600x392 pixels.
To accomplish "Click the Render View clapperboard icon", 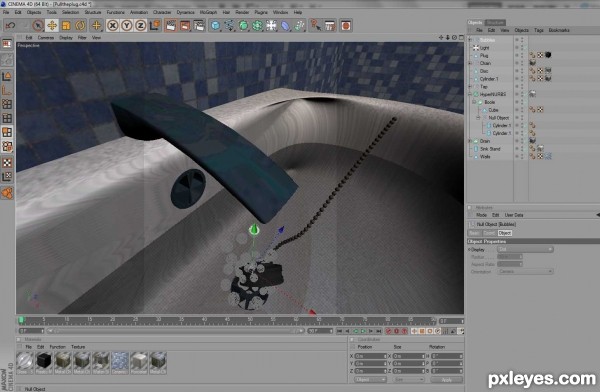I will coord(171,26).
